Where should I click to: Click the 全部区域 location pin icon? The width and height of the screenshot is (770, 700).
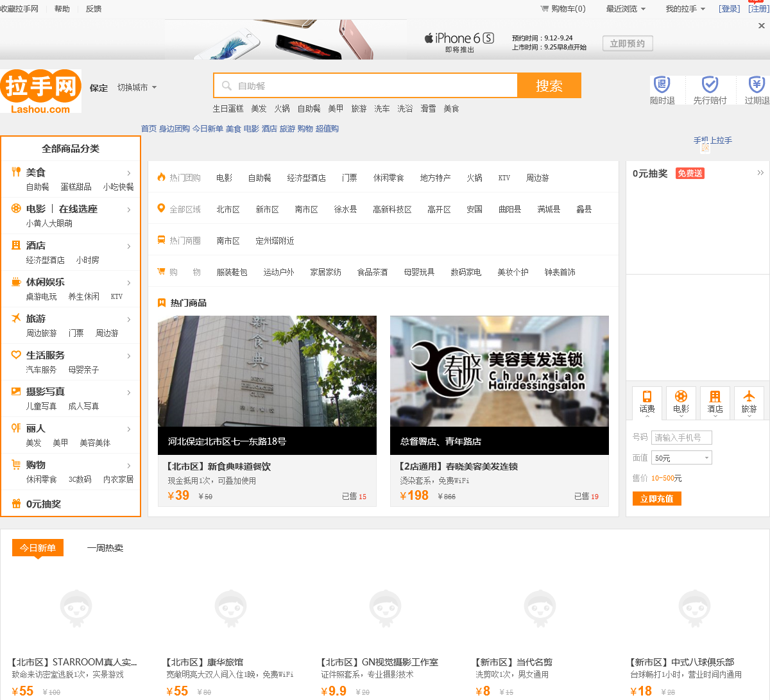[162, 209]
